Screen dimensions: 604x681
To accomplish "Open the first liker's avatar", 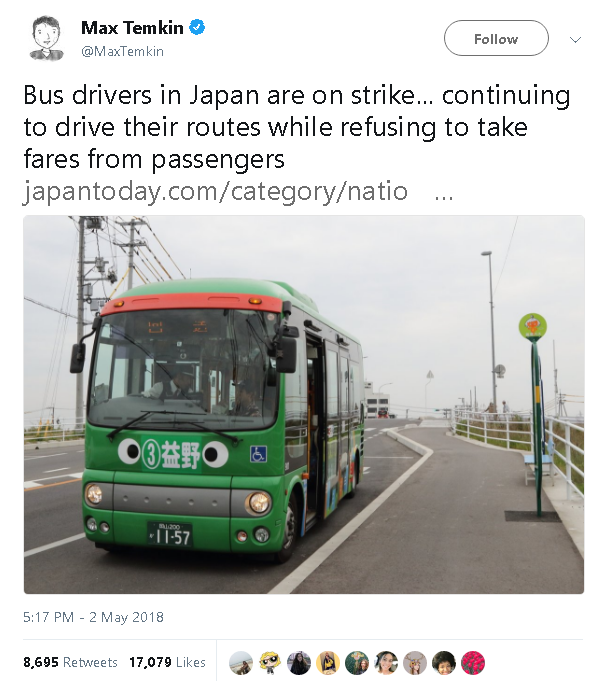I will click(x=241, y=663).
